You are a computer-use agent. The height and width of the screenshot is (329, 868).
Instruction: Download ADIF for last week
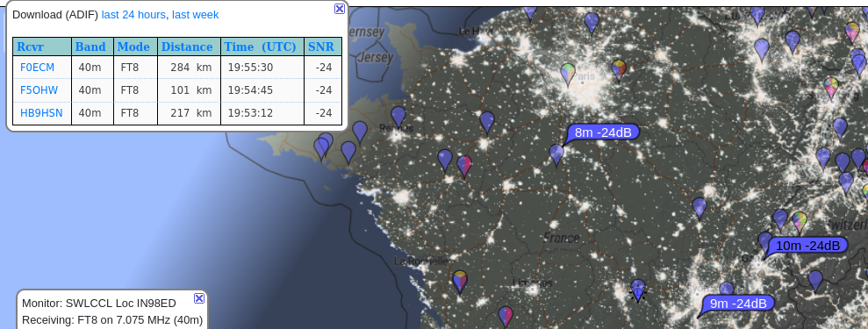196,15
